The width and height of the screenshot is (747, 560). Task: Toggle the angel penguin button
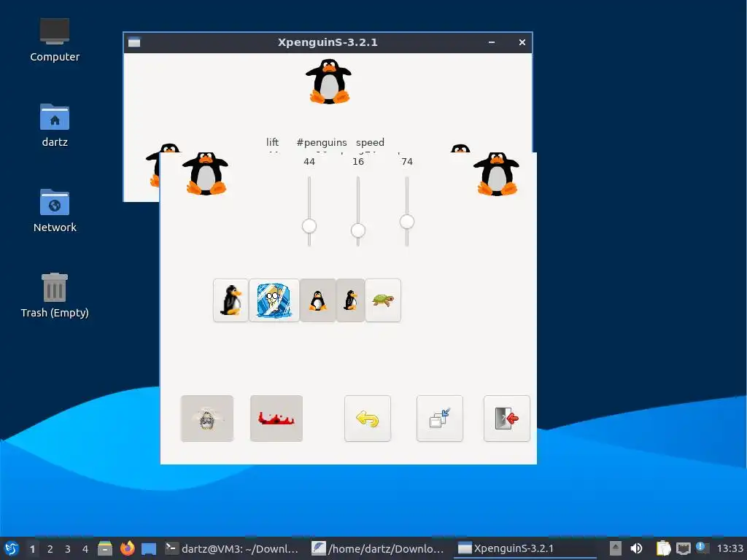click(207, 419)
